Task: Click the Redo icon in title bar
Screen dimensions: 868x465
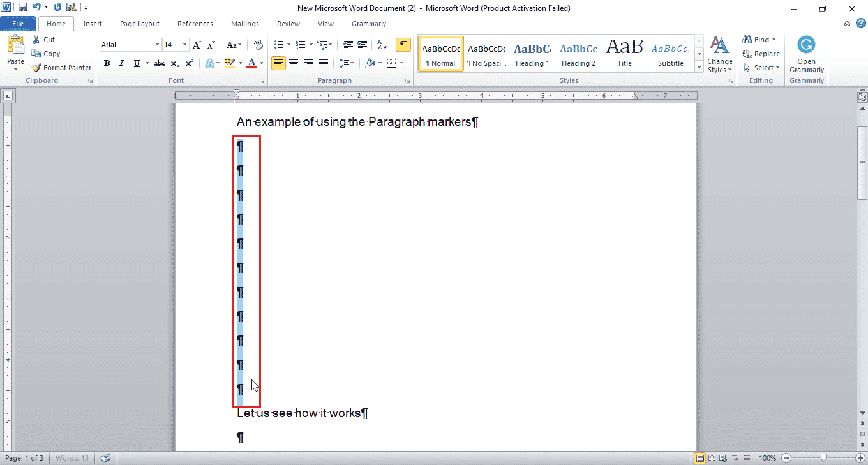Action: click(x=57, y=8)
